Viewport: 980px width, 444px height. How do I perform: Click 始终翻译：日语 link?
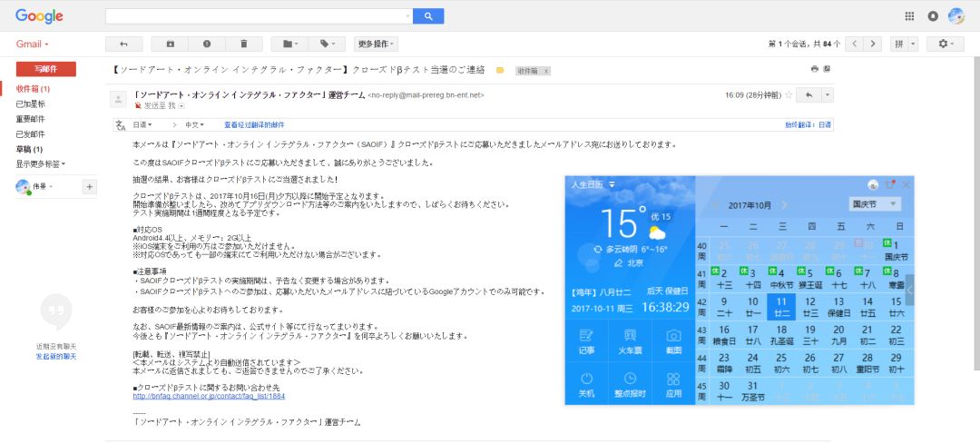[808, 125]
